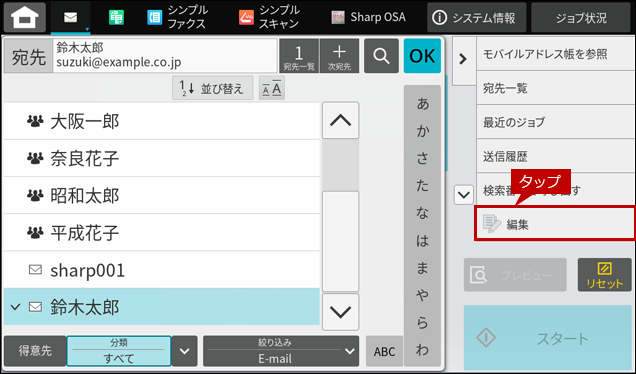636x374 pixels.
Task: Deselect checked contact 鈴木太郎
Action: [161, 307]
